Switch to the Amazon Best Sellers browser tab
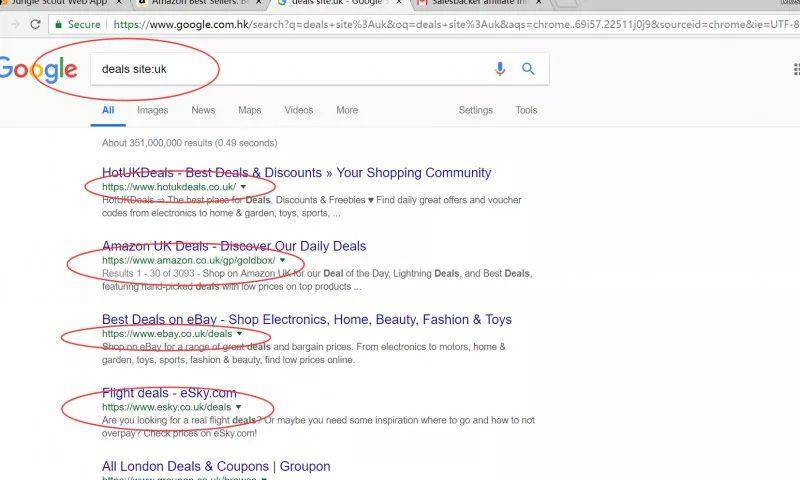This screenshot has height=480, width=800. 199,3
